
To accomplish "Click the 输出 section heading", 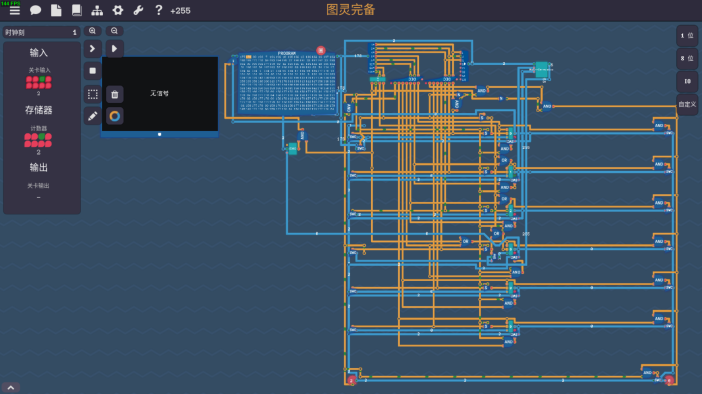I will pyautogui.click(x=39, y=167).
